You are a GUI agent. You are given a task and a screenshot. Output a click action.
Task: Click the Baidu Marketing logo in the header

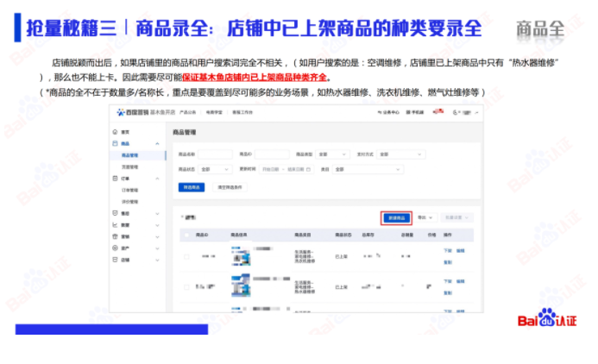point(132,112)
